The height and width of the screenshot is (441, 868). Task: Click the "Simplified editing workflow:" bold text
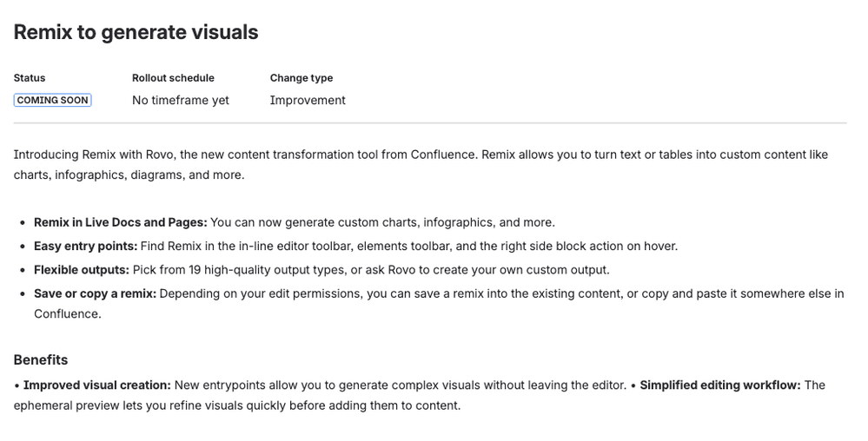coord(720,385)
